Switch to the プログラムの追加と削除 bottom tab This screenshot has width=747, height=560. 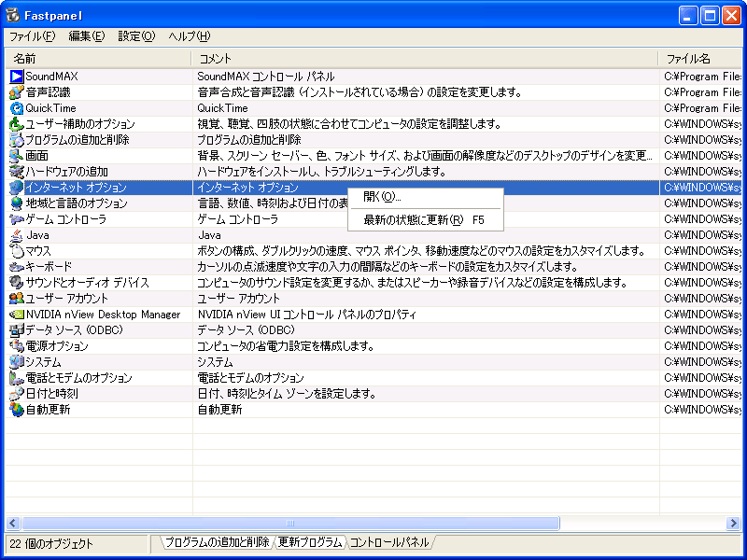(x=217, y=542)
